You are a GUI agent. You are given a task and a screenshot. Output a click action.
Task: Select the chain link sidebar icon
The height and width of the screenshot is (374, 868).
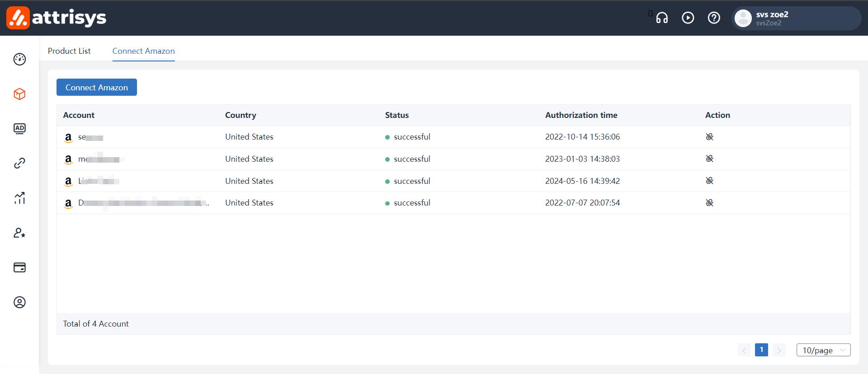click(x=19, y=163)
